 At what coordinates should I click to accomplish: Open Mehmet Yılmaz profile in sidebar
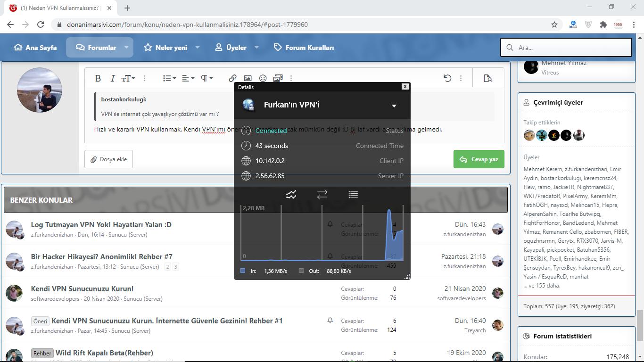[564, 63]
